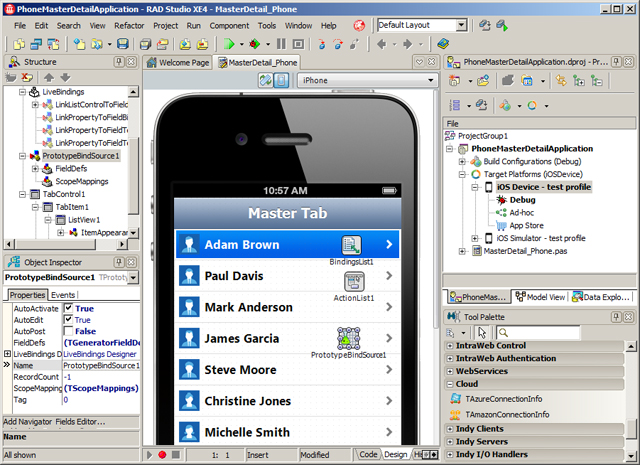Image resolution: width=640 pixels, height=465 pixels.
Task: Toggle the form designer orientation icon
Action: click(265, 80)
